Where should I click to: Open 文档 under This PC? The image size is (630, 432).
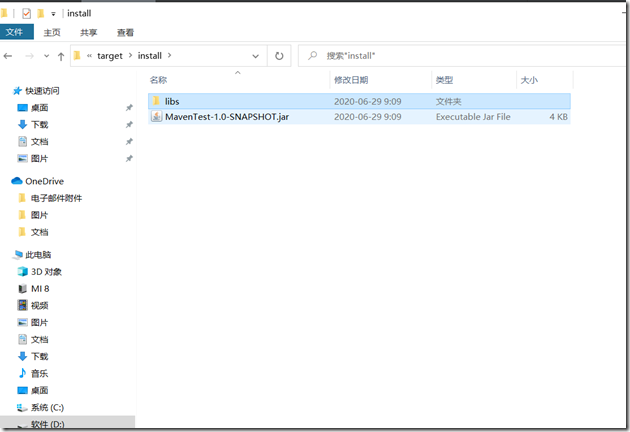click(x=39, y=340)
